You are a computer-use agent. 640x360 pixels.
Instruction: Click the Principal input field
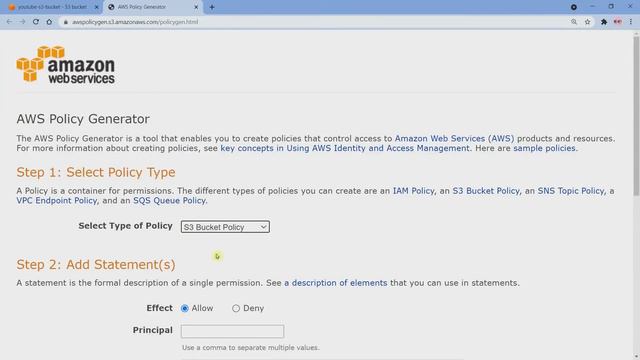(x=232, y=331)
